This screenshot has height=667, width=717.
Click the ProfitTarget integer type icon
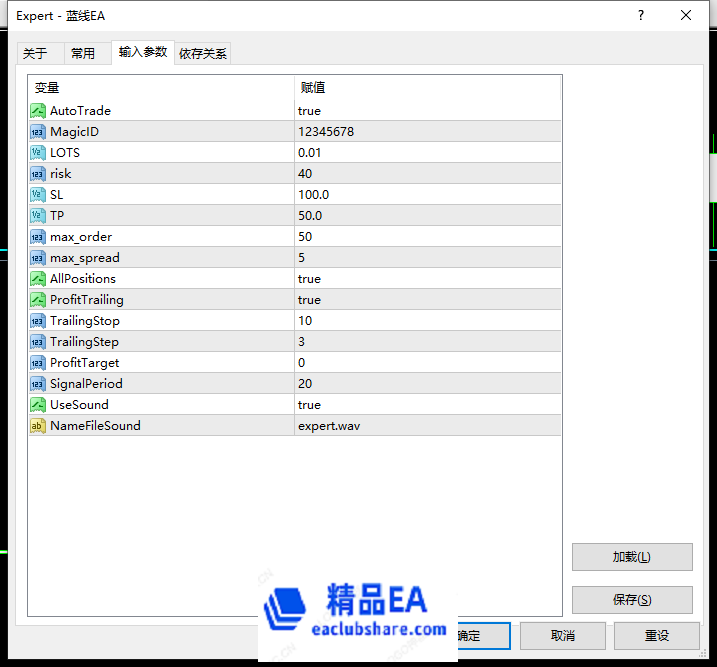[x=38, y=363]
